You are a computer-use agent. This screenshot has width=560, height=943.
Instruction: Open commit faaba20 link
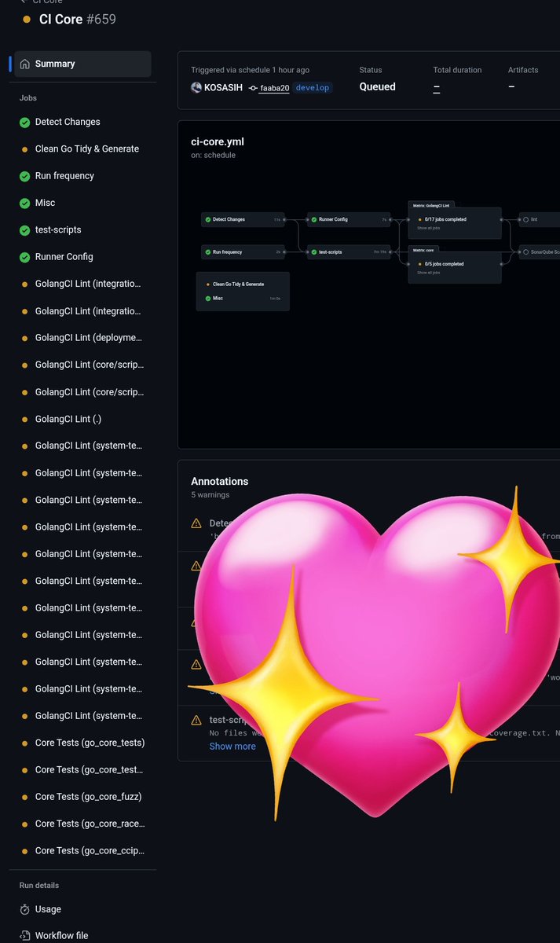coord(274,87)
